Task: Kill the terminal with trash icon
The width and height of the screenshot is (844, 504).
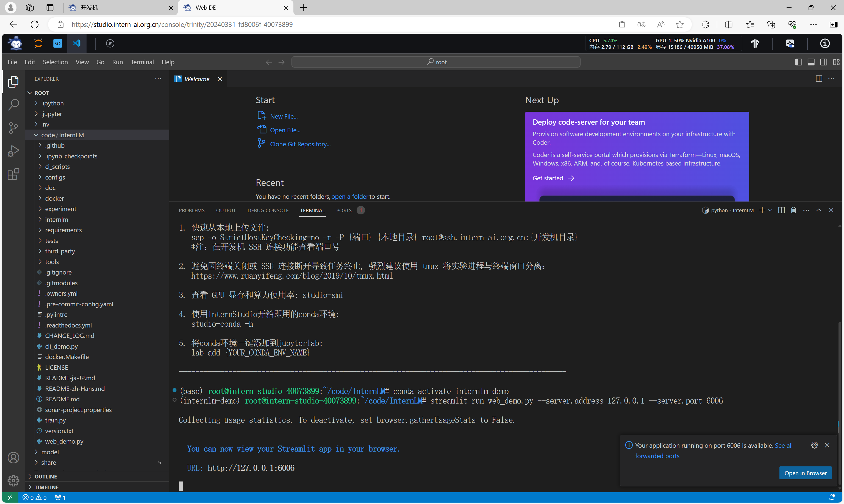Action: tap(793, 210)
